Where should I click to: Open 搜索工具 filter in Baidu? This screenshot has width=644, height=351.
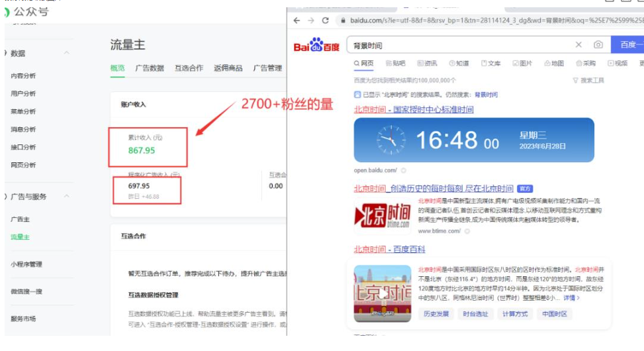click(x=588, y=80)
